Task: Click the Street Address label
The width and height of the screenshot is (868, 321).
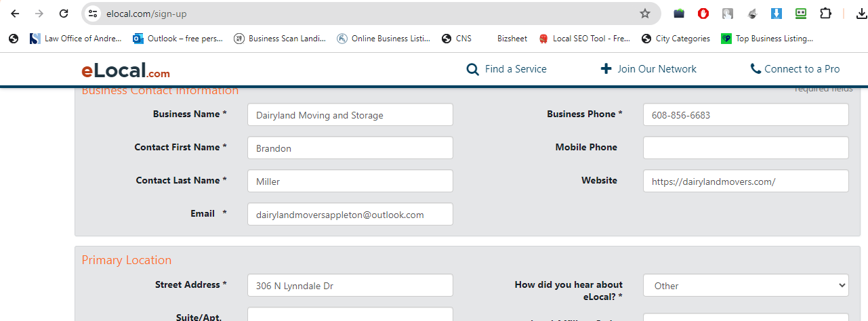Action: (x=191, y=284)
